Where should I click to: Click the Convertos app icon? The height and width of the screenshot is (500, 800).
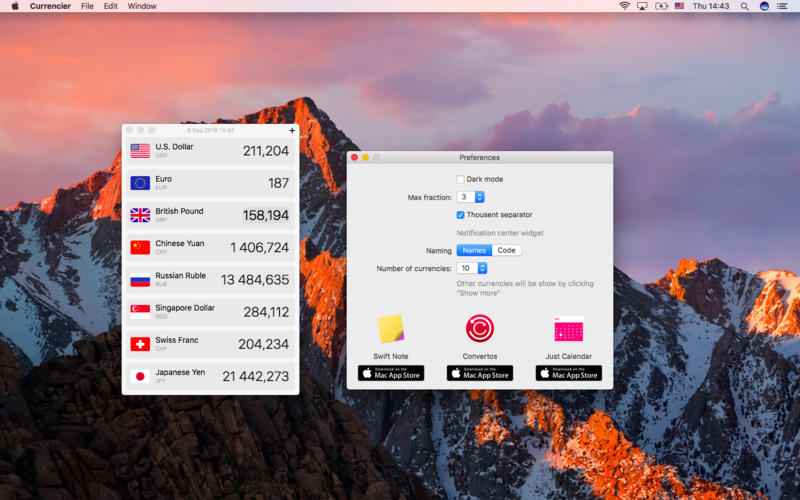click(479, 329)
